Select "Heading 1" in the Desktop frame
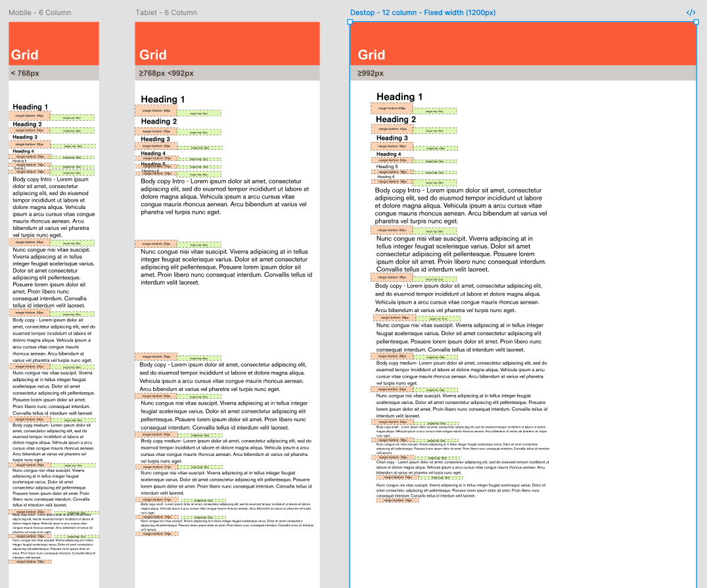Screen dimensions: 707x588 pos(399,97)
